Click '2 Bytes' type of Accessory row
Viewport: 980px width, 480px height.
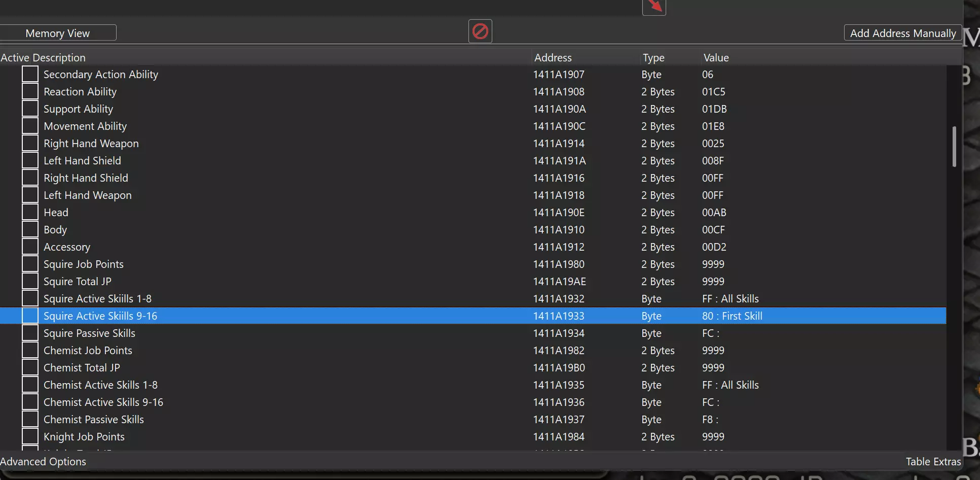pyautogui.click(x=658, y=247)
